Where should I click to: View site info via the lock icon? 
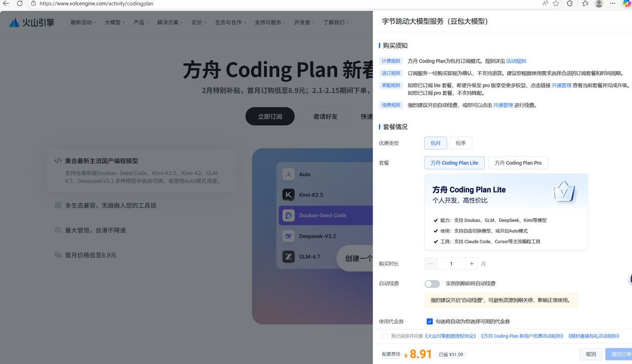pos(33,3)
